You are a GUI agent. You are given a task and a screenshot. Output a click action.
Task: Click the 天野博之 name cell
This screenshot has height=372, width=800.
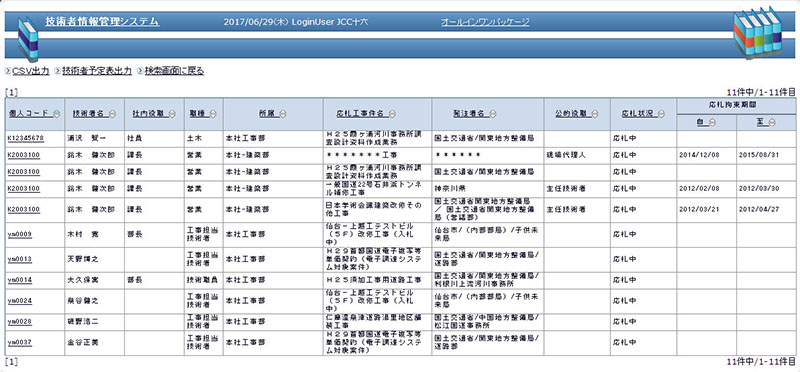pyautogui.click(x=94, y=259)
